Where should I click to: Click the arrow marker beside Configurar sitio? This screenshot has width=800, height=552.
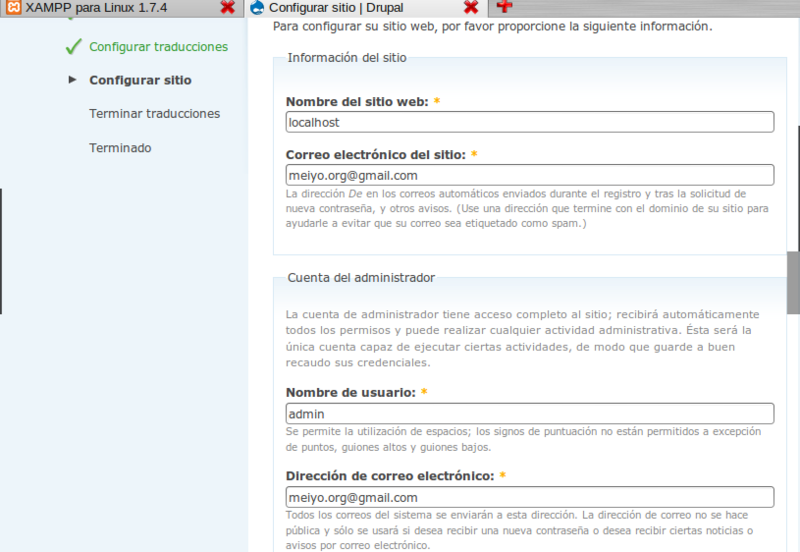coord(73,80)
